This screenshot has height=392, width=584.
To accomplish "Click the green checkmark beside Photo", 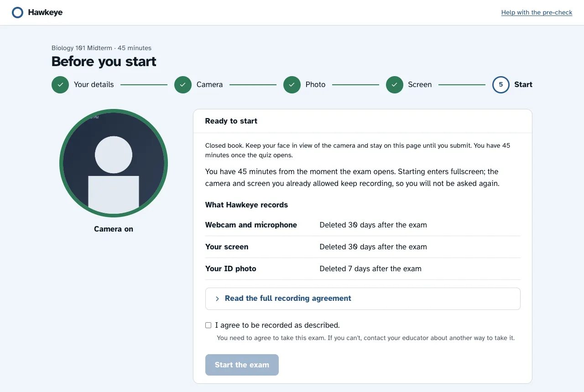I will [x=292, y=85].
